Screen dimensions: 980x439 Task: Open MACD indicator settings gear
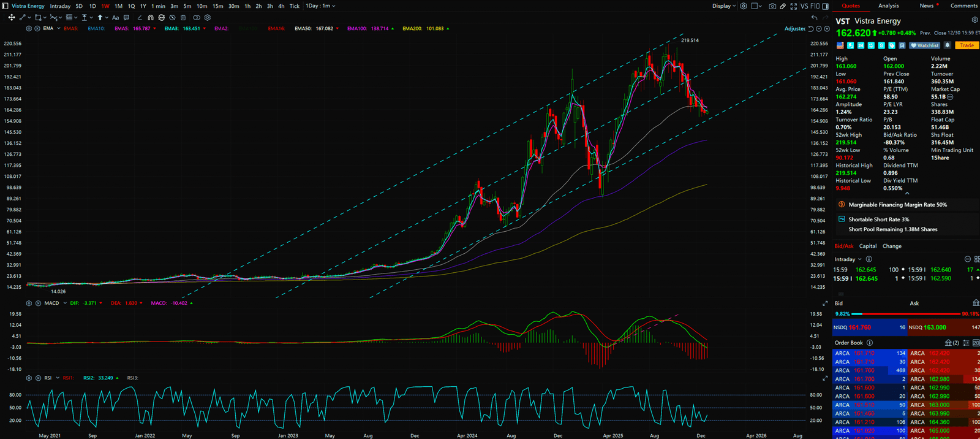29,303
